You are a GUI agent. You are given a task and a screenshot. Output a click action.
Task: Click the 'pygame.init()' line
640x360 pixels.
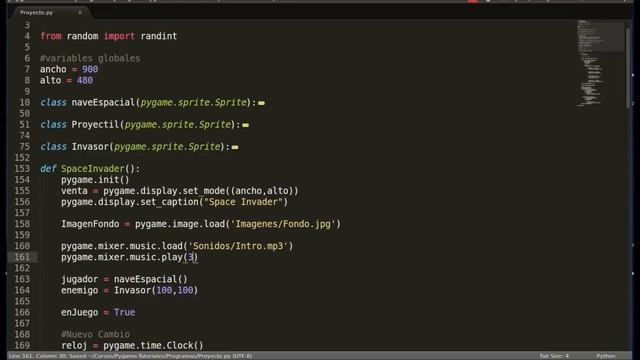click(95, 180)
